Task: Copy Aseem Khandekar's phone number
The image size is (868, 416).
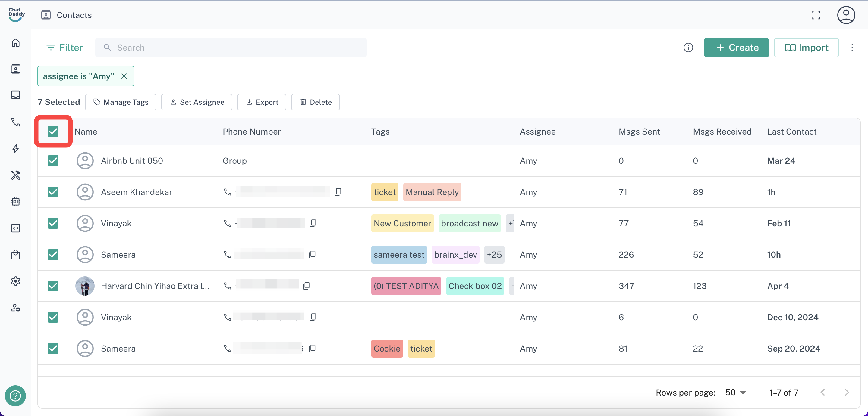Action: coord(338,192)
